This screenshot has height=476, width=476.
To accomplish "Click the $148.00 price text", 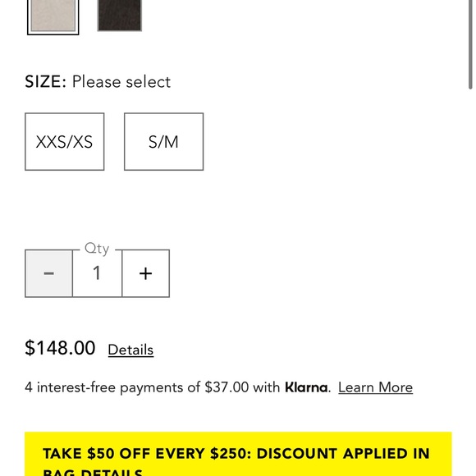I will click(x=60, y=348).
